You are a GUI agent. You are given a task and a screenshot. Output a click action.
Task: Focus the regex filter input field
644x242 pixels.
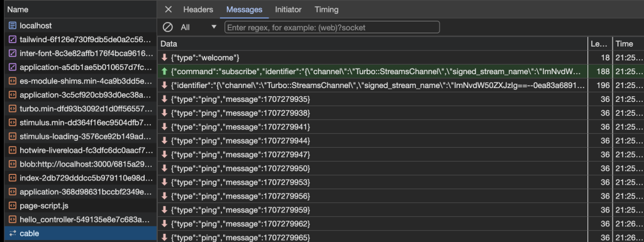tap(332, 28)
